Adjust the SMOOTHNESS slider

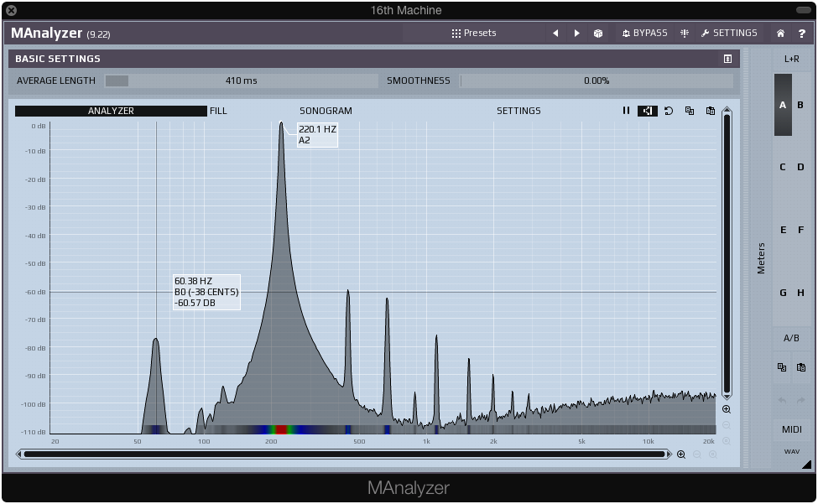[597, 81]
